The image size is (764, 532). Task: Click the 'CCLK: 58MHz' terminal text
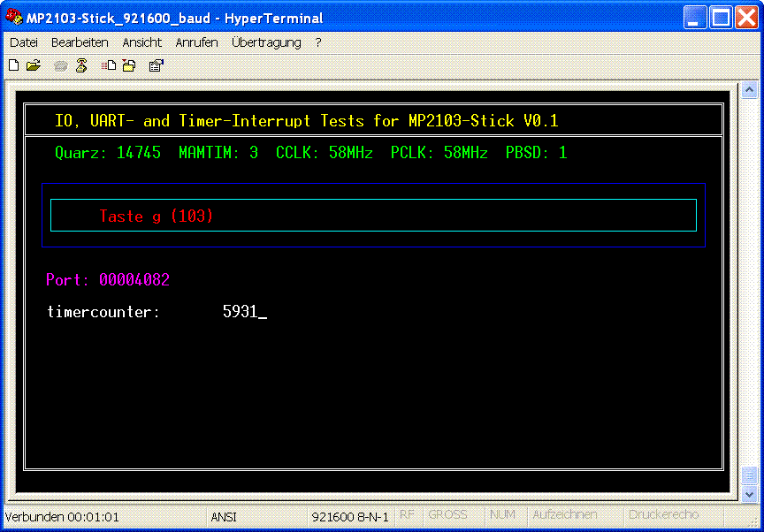pyautogui.click(x=325, y=153)
